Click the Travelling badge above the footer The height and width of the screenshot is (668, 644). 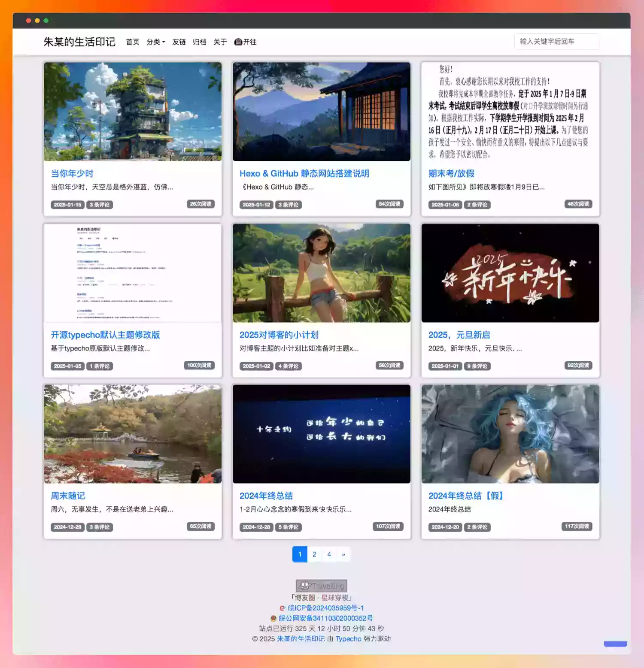[321, 585]
